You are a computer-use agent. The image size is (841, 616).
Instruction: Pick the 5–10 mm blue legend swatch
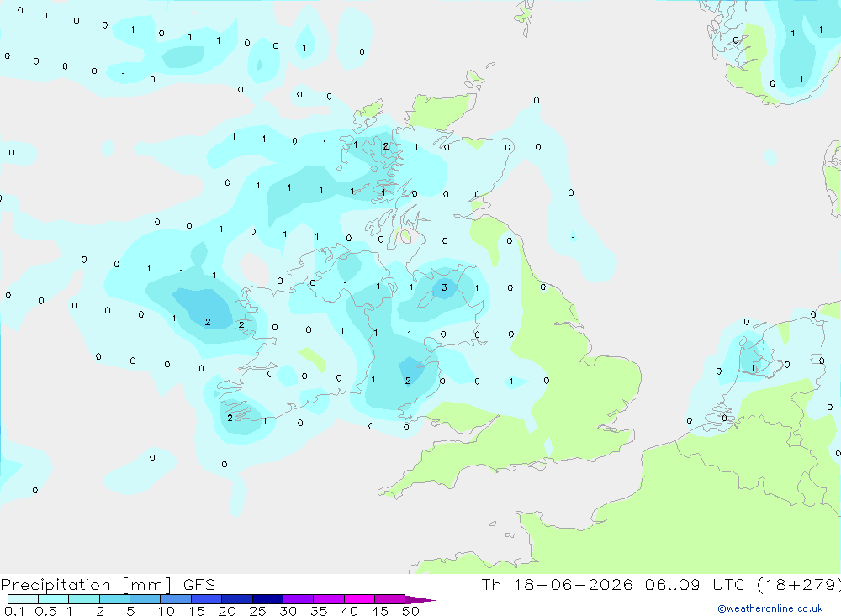click(x=145, y=599)
